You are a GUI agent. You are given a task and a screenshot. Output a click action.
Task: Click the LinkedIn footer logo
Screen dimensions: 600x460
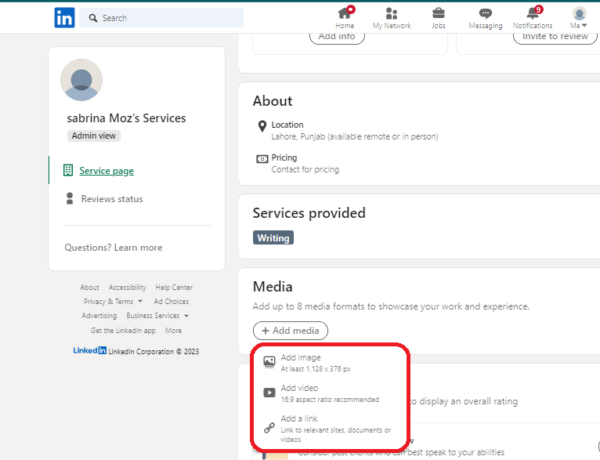point(90,351)
